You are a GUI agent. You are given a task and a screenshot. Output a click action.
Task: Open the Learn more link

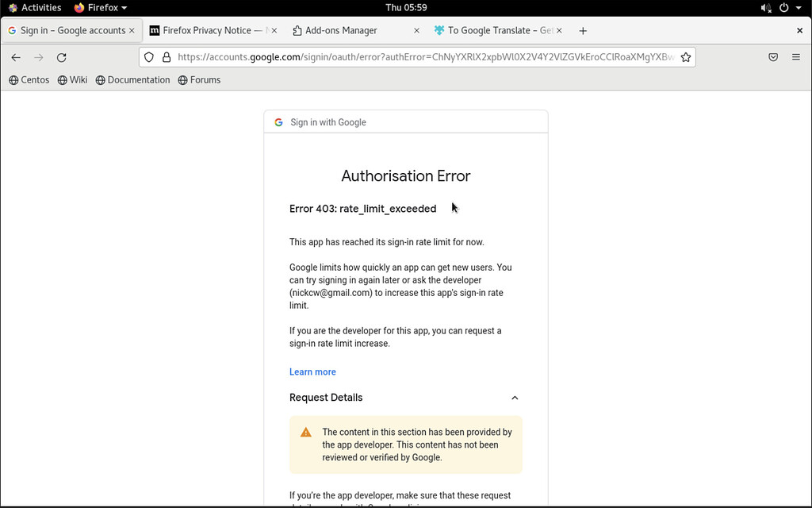pos(312,371)
